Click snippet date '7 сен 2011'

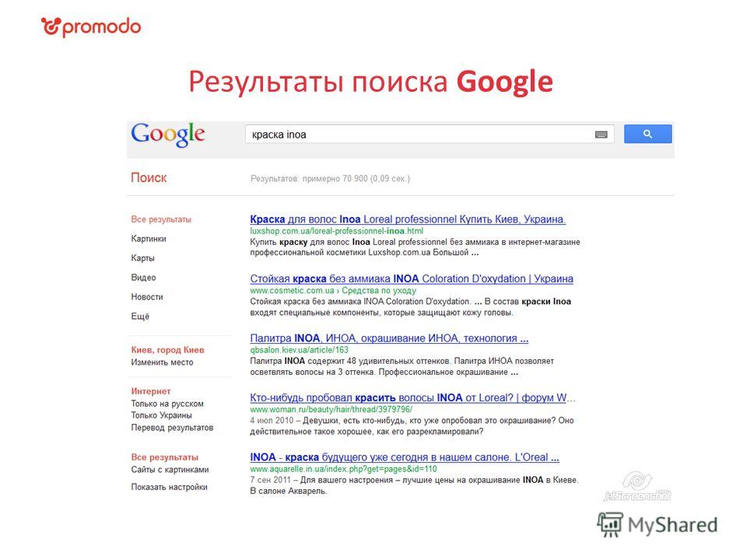[270, 481]
